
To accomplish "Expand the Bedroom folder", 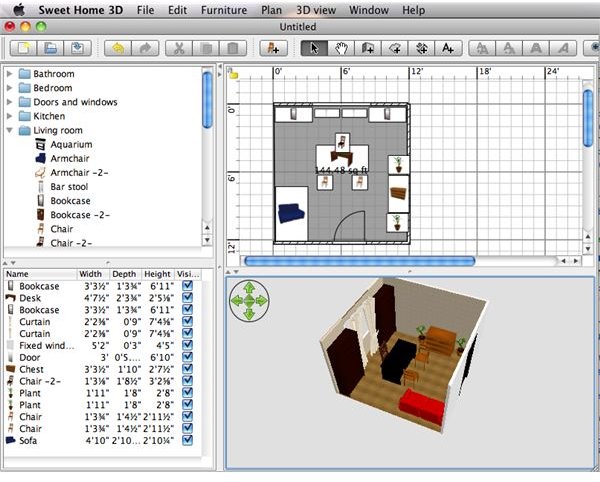I will (x=10, y=88).
